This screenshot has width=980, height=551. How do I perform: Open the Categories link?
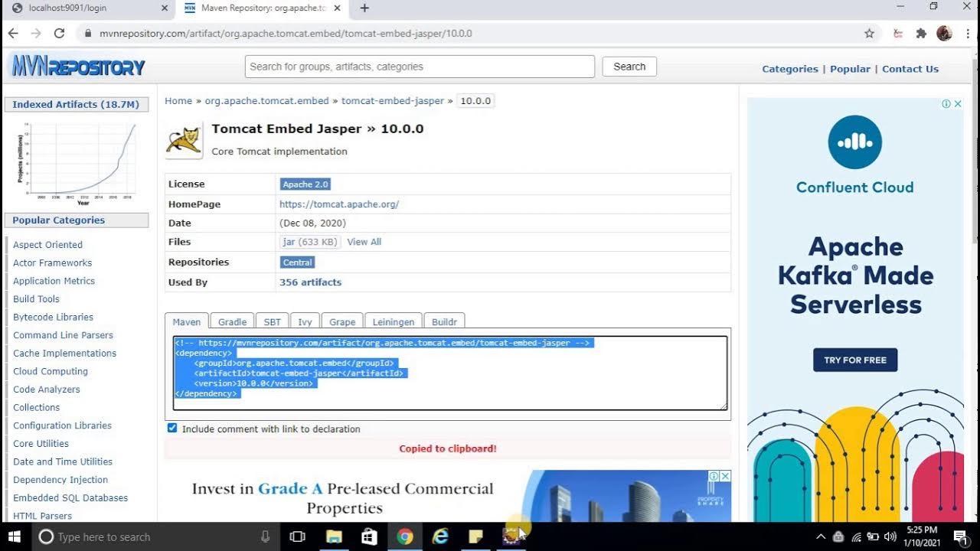pyautogui.click(x=790, y=69)
